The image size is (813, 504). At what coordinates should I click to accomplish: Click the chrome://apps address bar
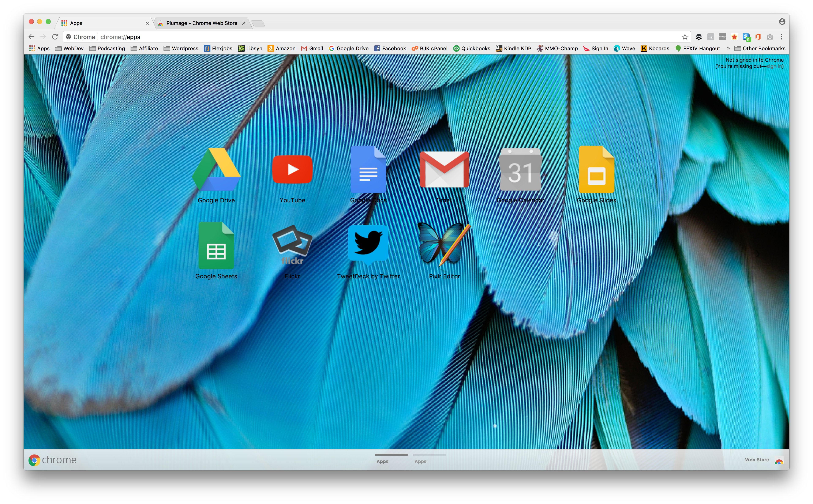[367, 37]
